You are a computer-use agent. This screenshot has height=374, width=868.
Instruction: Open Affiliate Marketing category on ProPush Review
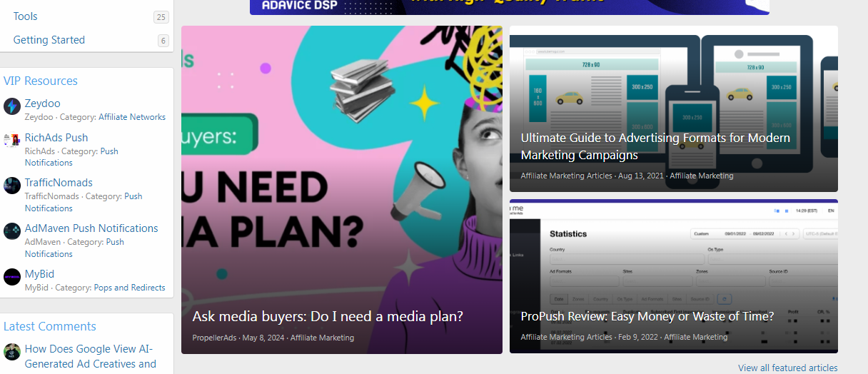(x=696, y=337)
